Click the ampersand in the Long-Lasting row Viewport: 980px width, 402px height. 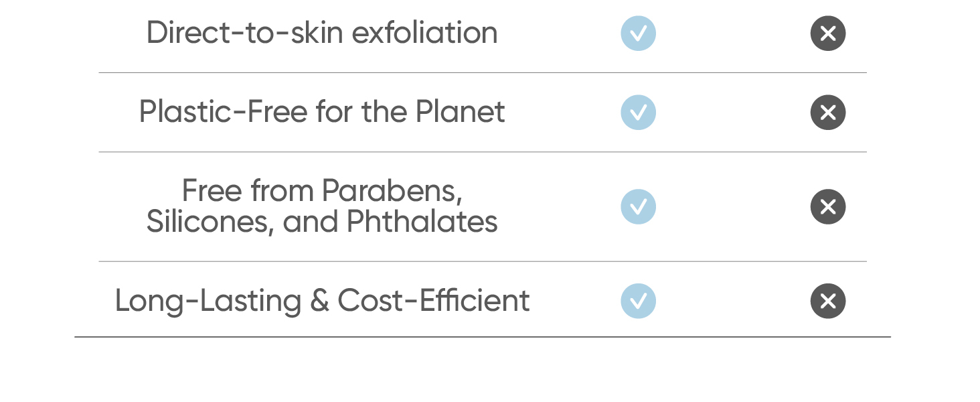(319, 301)
